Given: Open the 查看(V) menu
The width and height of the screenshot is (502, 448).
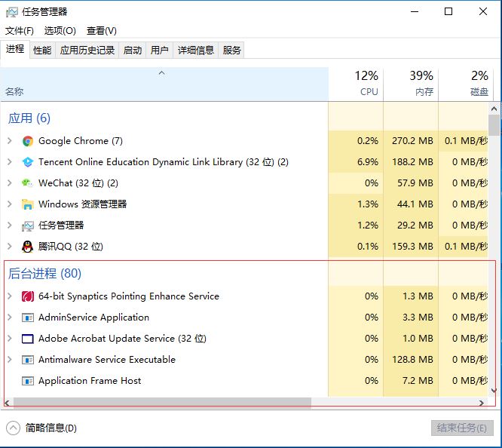Looking at the screenshot, I should click(102, 31).
